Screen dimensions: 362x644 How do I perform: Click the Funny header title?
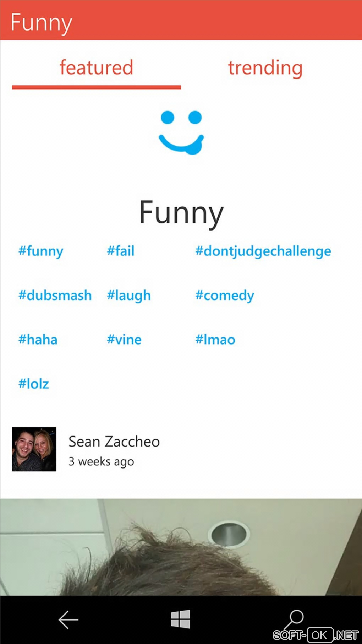click(x=41, y=22)
